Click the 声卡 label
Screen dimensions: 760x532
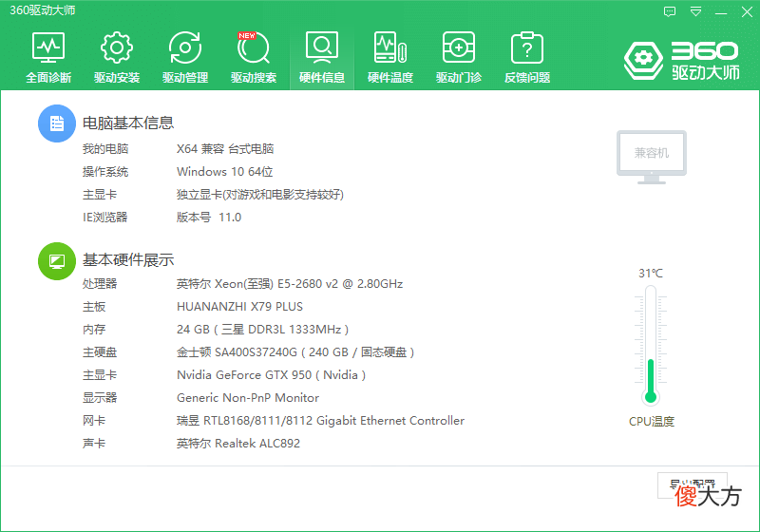tap(94, 444)
